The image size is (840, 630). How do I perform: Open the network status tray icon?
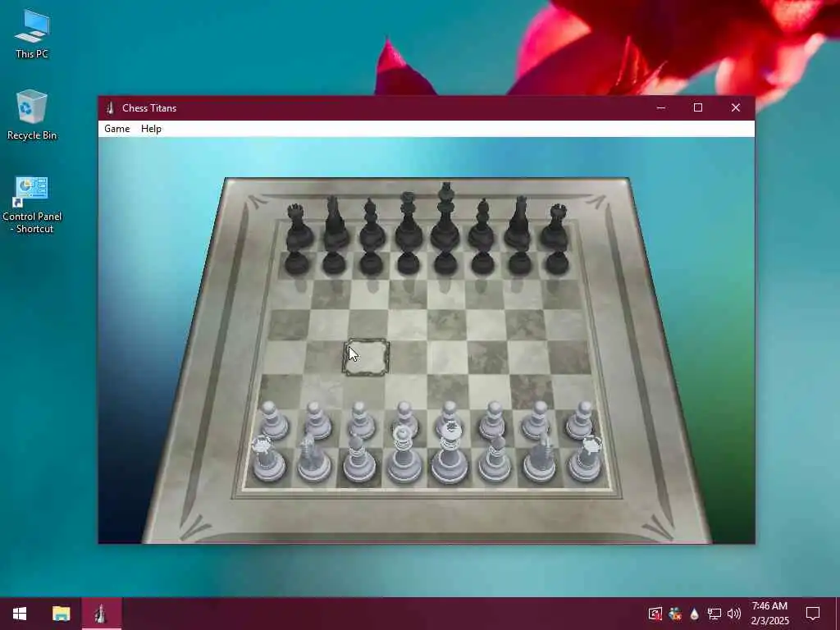714,614
